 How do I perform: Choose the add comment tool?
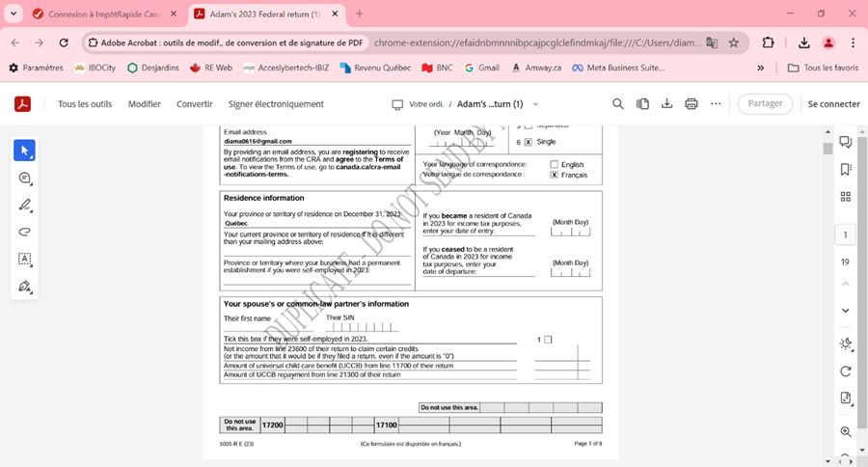tap(24, 178)
